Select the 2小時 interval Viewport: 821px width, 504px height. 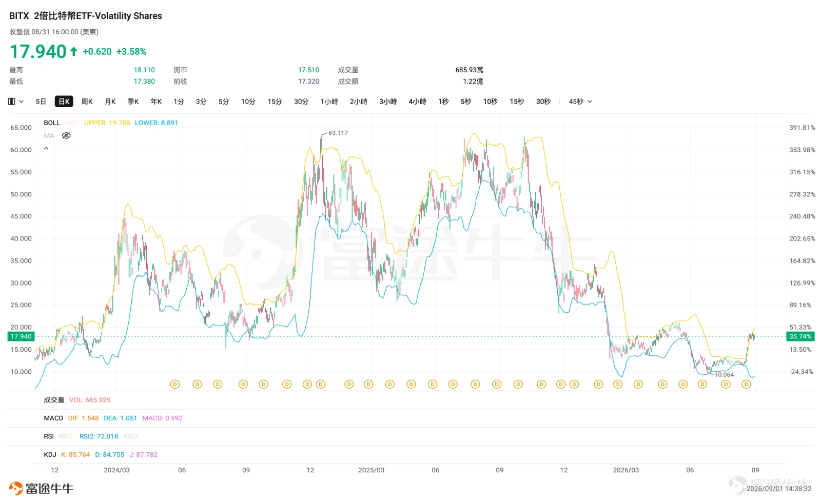359,102
